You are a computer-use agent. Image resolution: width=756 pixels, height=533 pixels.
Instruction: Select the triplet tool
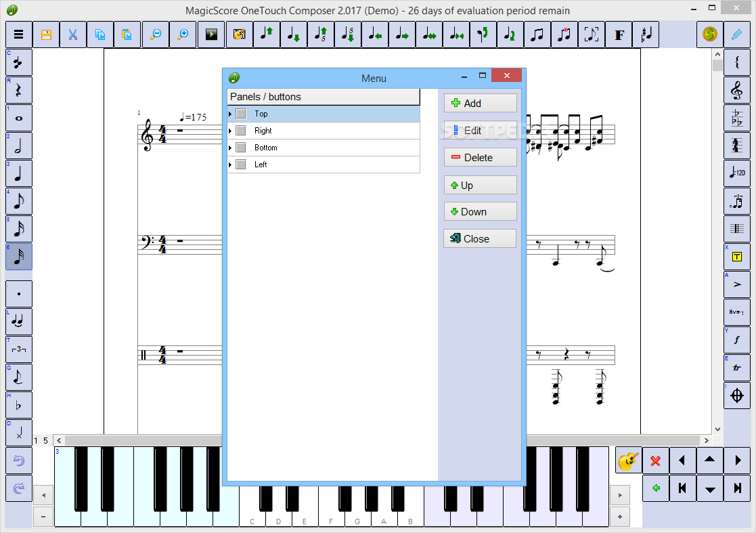coord(19,349)
